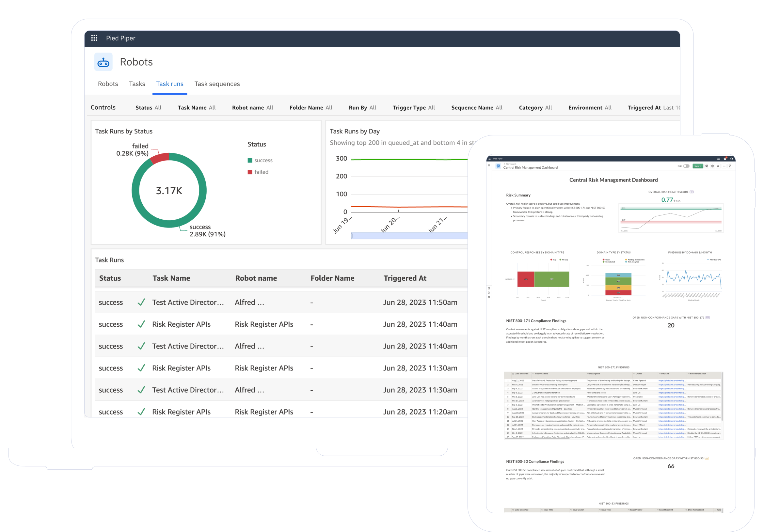
Task: Open the three-dots more options menu
Action: [724, 166]
